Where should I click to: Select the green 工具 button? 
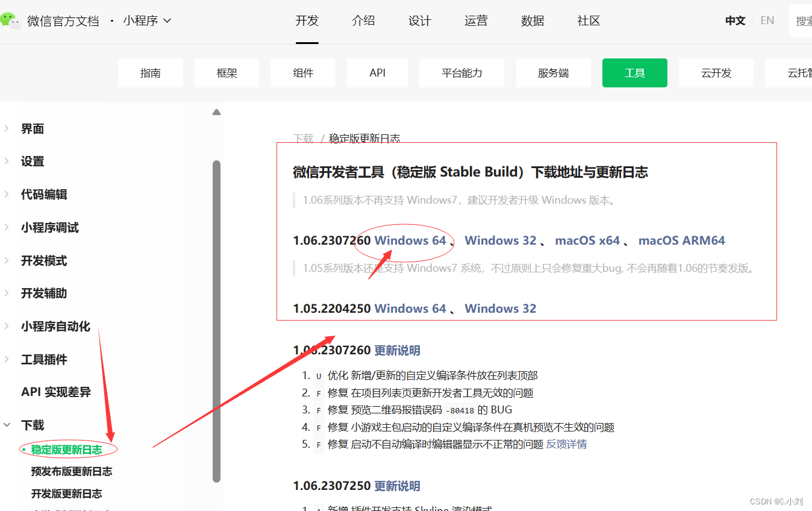pos(635,73)
